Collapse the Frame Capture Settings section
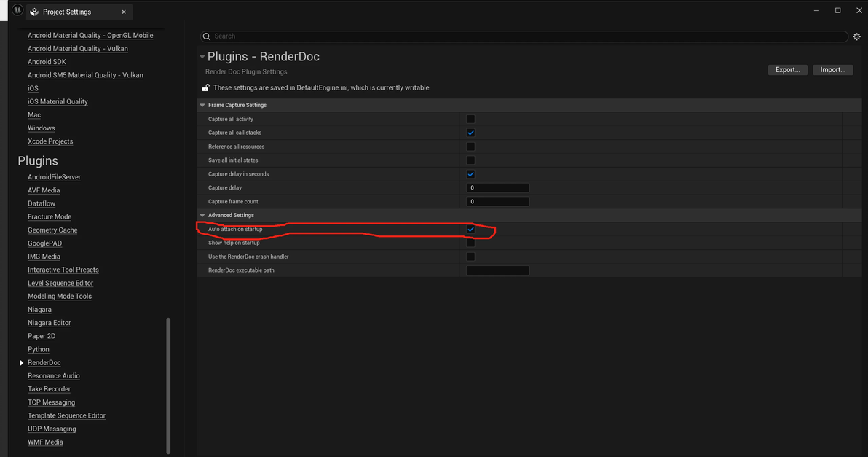 pyautogui.click(x=202, y=106)
